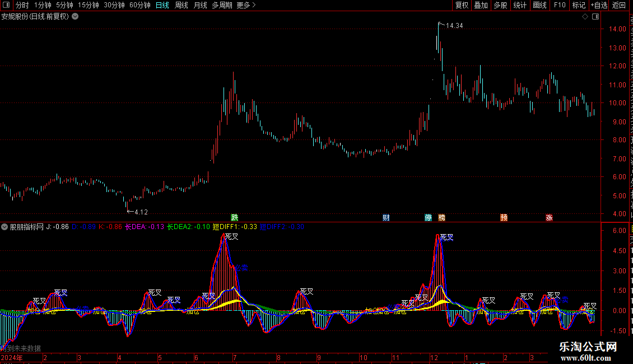The image size is (633, 364).
Task: Switch to 分时 intraday view
Action: coord(22,5)
